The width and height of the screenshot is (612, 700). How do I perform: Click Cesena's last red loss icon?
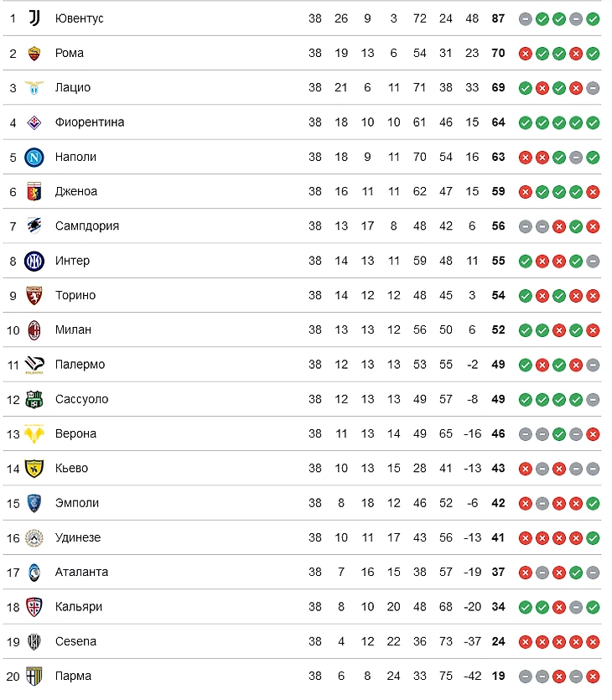593,641
